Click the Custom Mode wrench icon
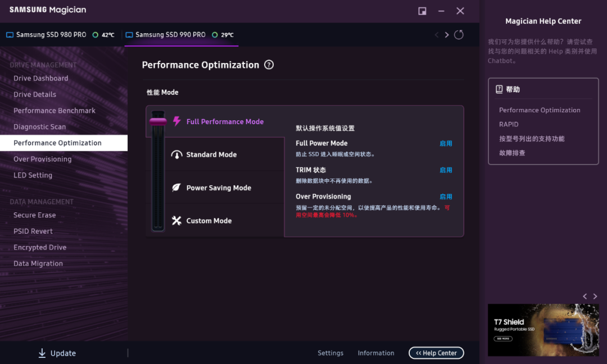The height and width of the screenshot is (364, 607). 176,221
